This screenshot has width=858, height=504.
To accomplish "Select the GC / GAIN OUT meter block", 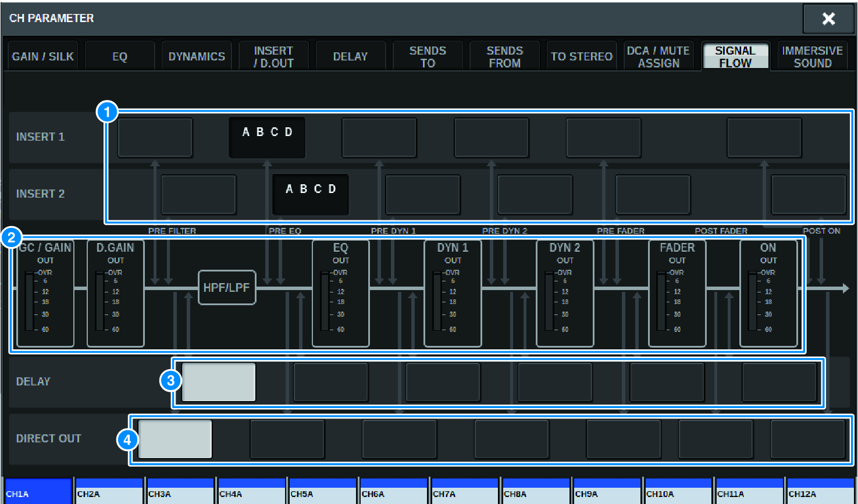I will pos(45,294).
